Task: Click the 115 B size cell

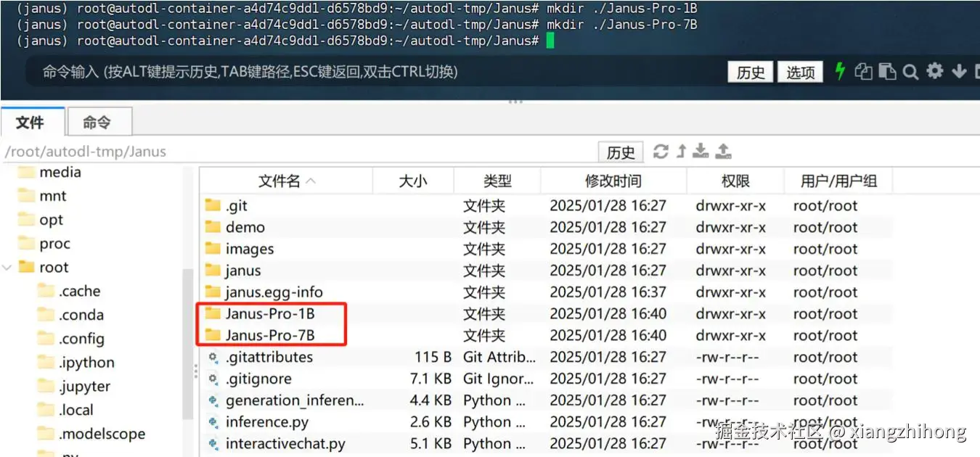Action: click(x=433, y=357)
